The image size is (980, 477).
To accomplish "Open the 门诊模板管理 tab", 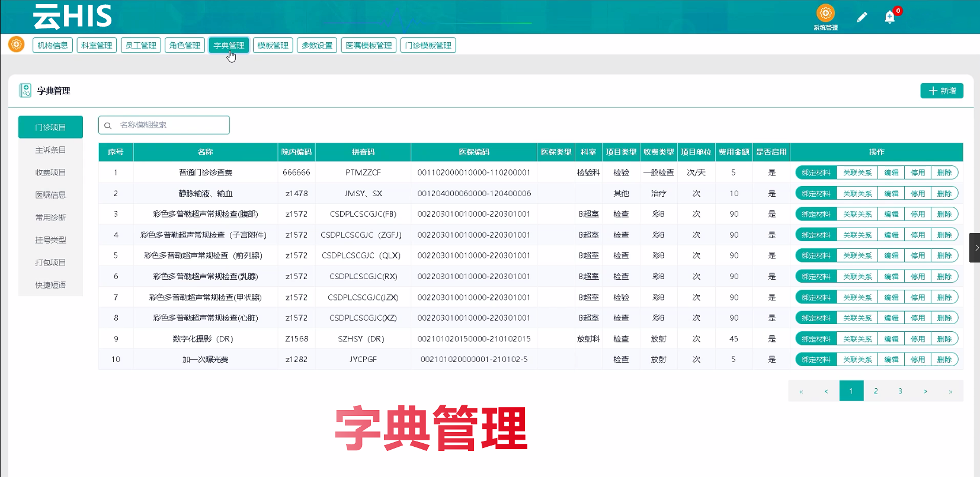I will point(428,46).
